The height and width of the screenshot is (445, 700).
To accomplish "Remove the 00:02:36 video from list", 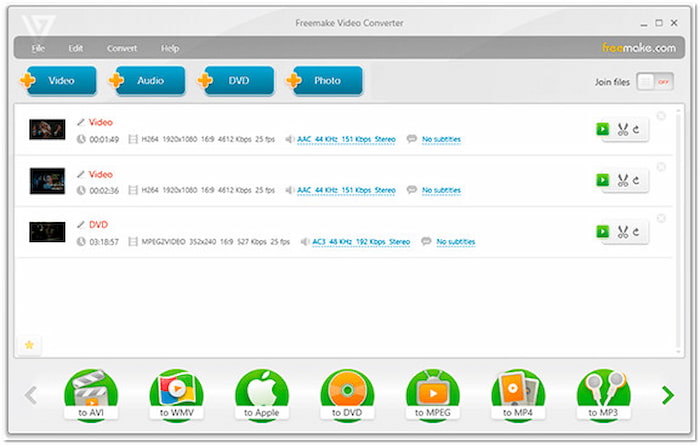I will (661, 167).
